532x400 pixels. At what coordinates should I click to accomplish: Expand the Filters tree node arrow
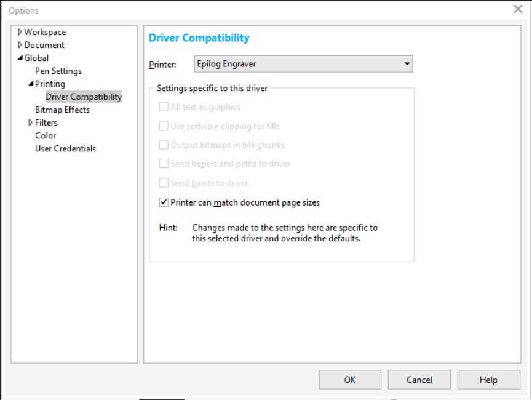point(31,122)
